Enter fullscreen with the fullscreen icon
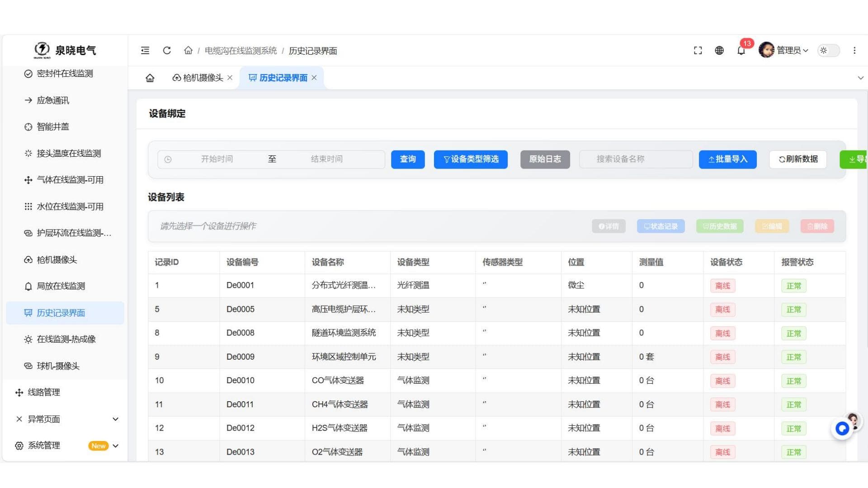This screenshot has height=488, width=868. 698,51
